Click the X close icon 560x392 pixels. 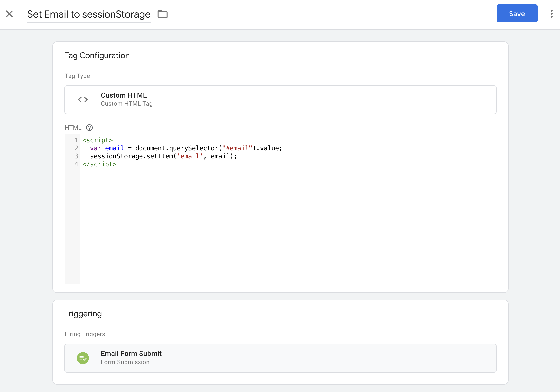pyautogui.click(x=9, y=14)
